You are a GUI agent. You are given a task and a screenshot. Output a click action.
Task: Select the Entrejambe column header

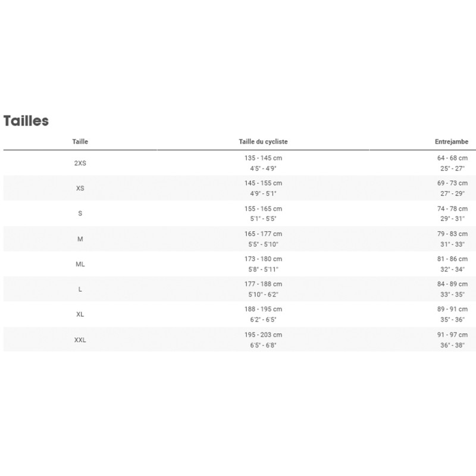452,142
